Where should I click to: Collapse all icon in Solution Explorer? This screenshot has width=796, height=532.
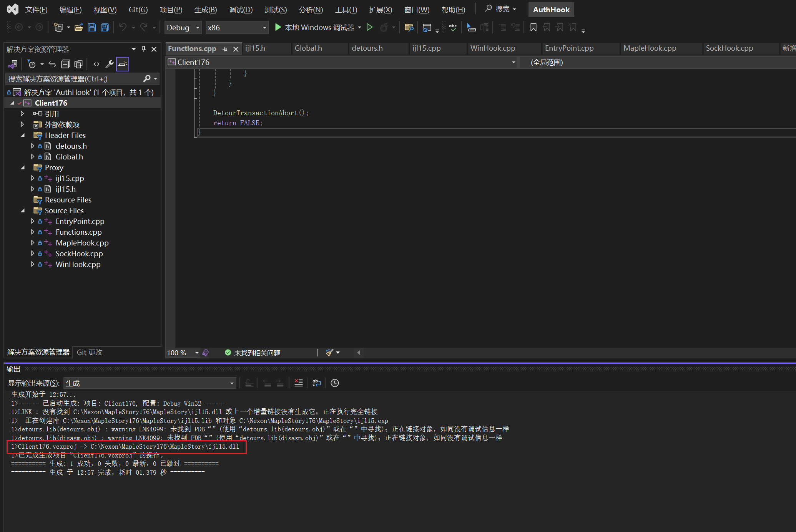pos(65,64)
